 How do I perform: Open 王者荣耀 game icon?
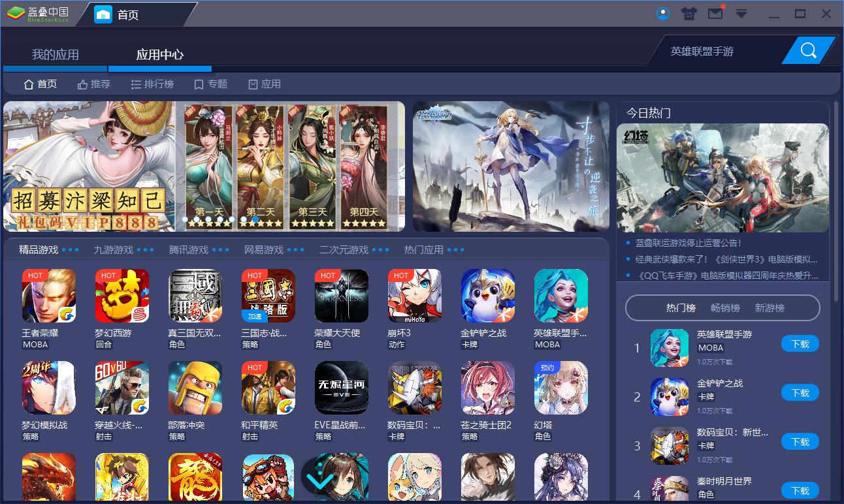pos(49,296)
